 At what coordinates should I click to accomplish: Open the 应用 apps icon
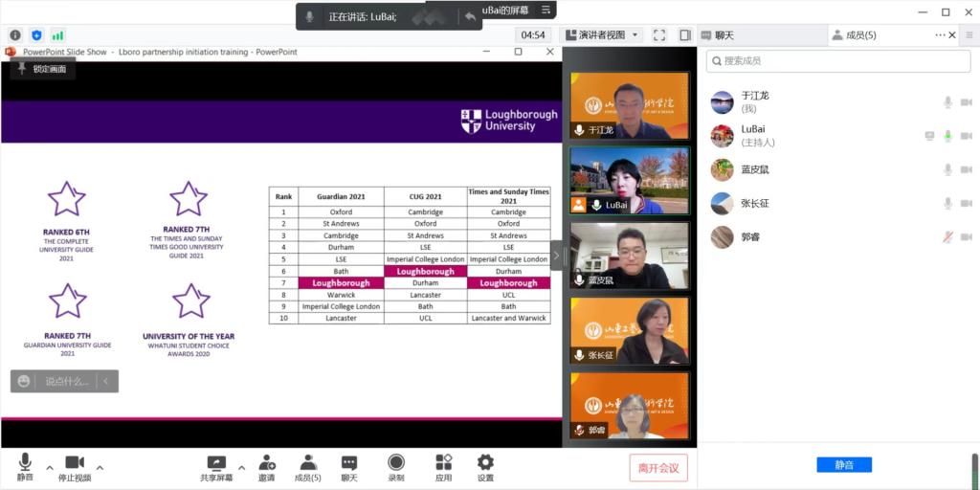pyautogui.click(x=444, y=468)
